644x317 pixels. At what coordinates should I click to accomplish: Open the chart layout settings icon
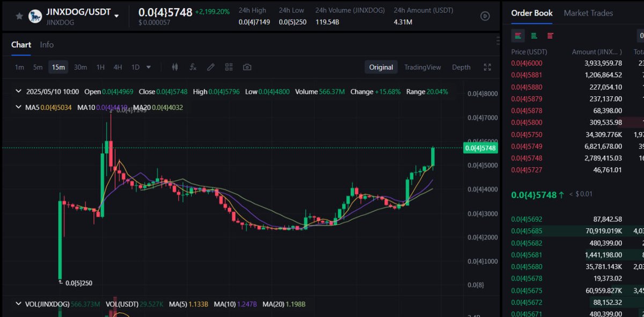[229, 67]
